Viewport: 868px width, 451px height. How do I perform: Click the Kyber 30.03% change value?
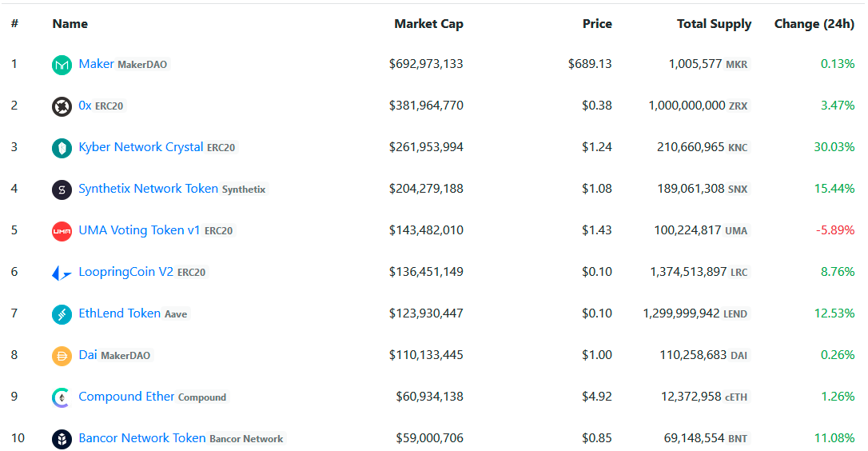click(x=834, y=147)
